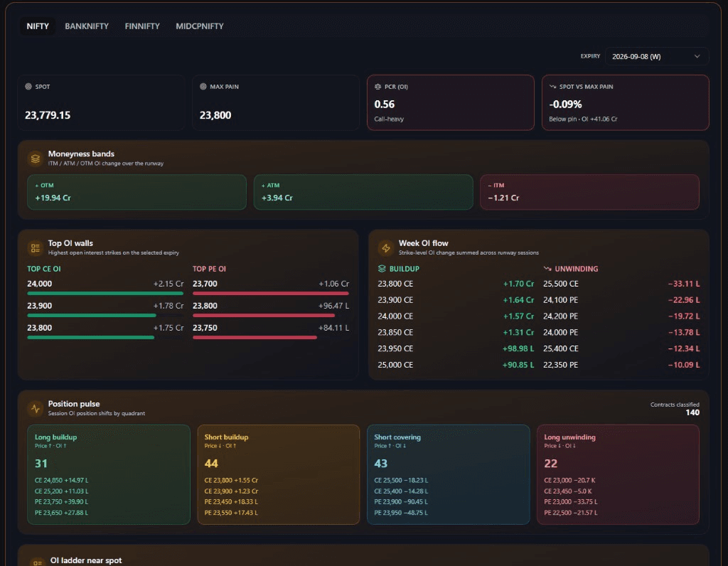The image size is (728, 566).
Task: Select the FINNIFTY tab
Action: pos(142,26)
